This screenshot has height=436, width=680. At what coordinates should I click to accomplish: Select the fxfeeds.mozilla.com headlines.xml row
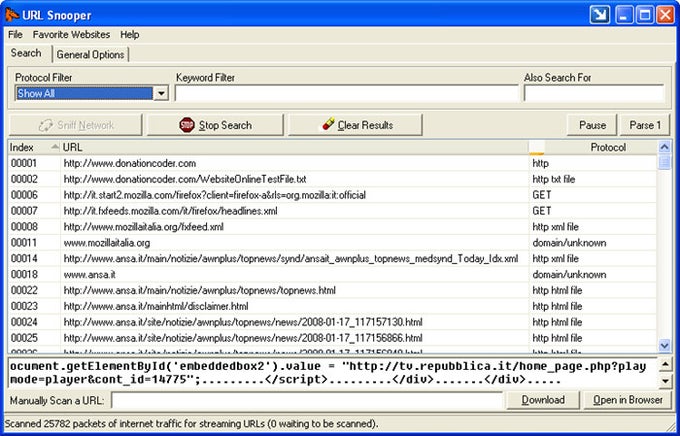pyautogui.click(x=332, y=211)
